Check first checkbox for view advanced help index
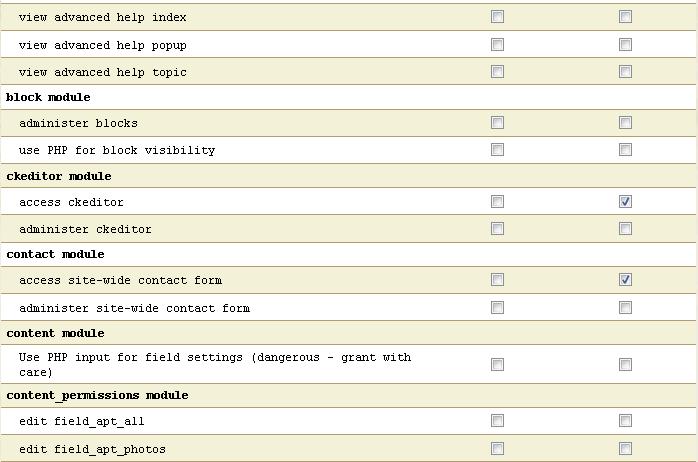Screen dimensions: 698x462 point(497,17)
